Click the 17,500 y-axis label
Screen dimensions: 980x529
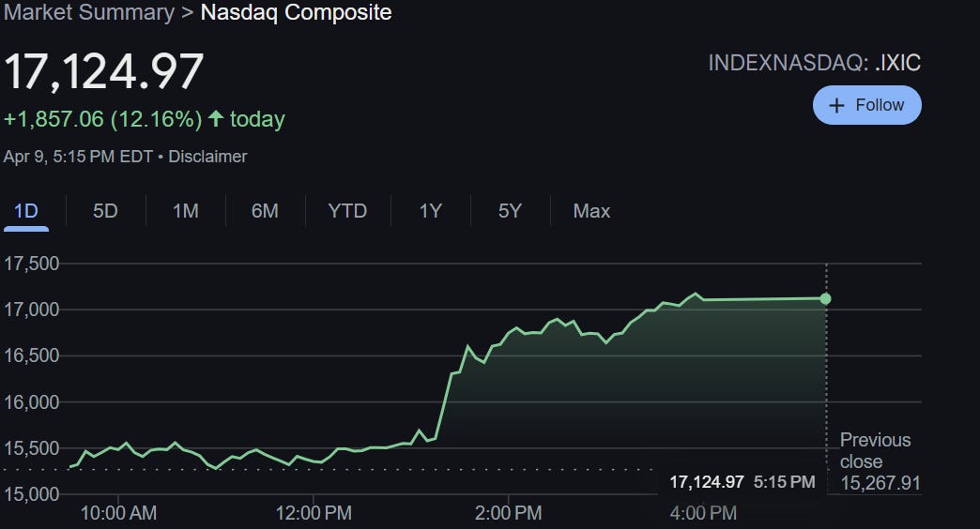point(31,264)
